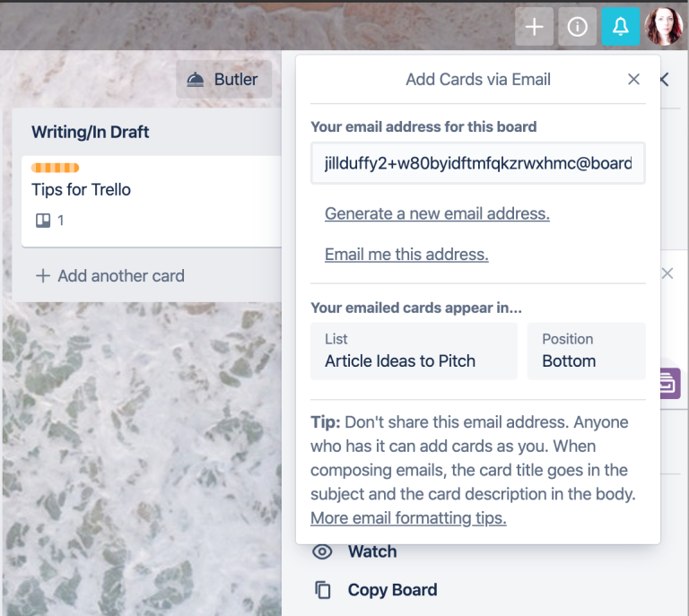Screen dimensions: 689x616
Task: Open the information icon in header
Action: point(577,27)
